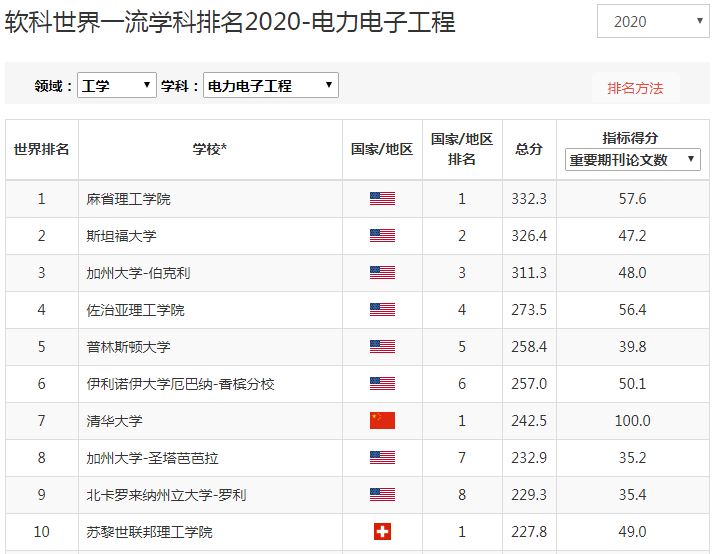Click total score 229.3
This screenshot has width=714, height=554.
click(529, 495)
